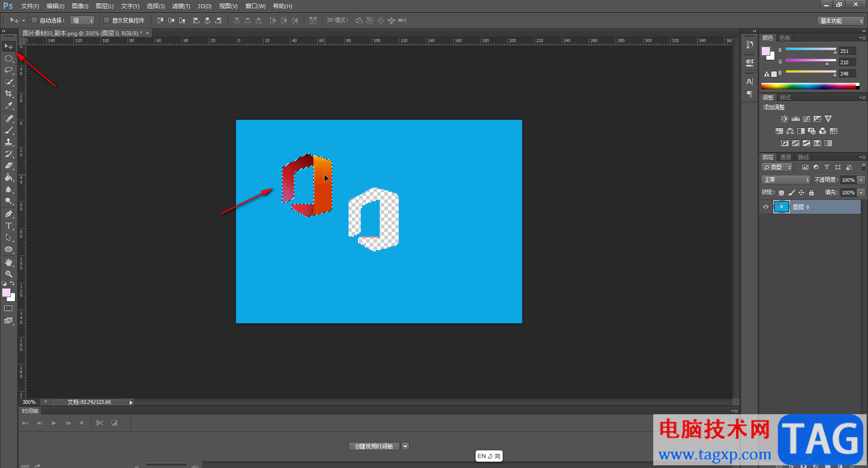Select the Zoom tool in toolbox
Screen dimensions: 868x468
click(9, 274)
